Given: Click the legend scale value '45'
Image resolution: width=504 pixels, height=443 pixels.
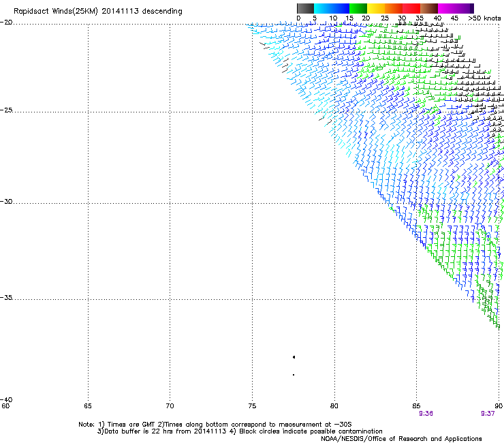Looking at the screenshot, I should [454, 18].
